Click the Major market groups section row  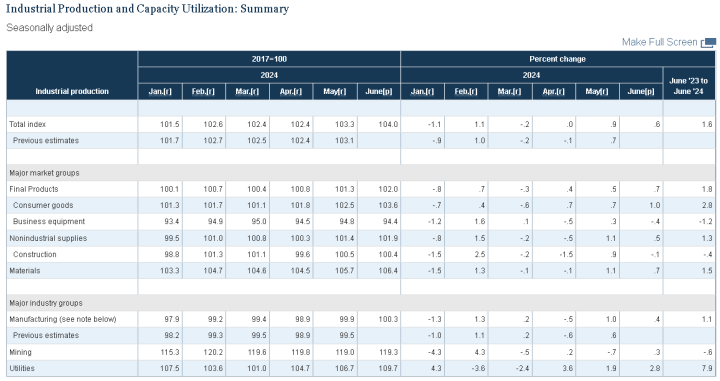(x=360, y=173)
